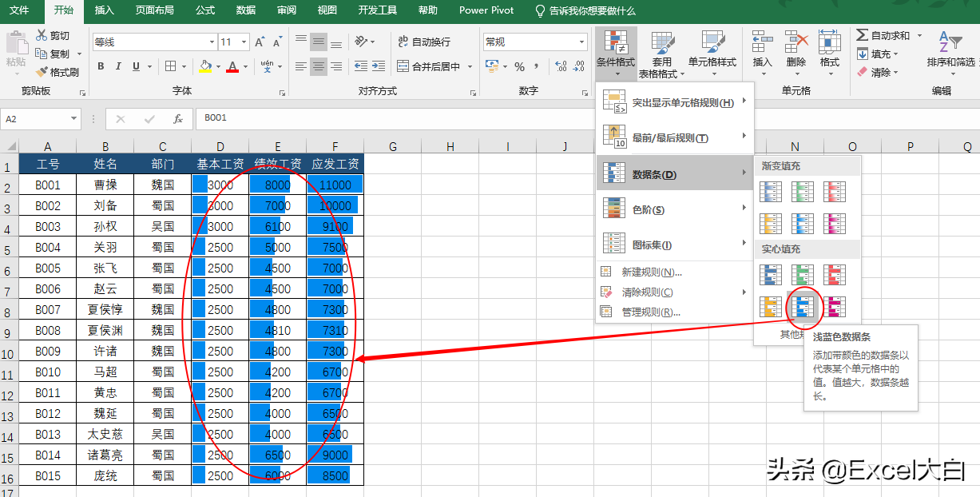
Task: Open Conditional Formatting (条件格式) button
Action: tap(616, 53)
